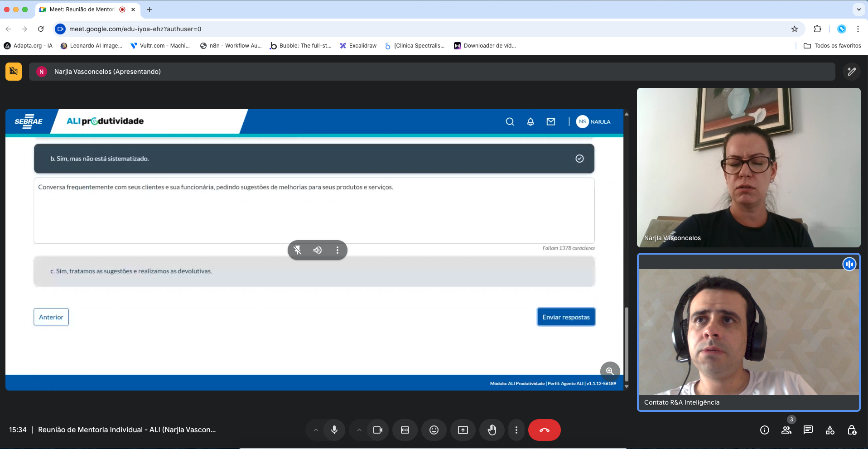Open meeting details info icon
The image size is (868, 449).
click(x=765, y=430)
